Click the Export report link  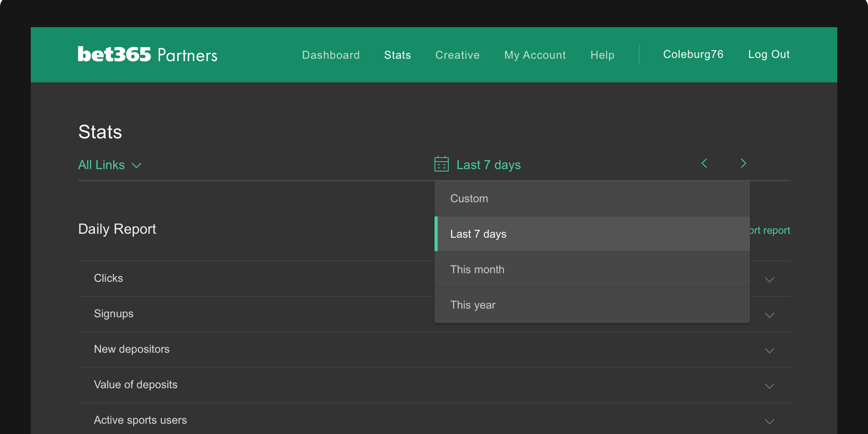[770, 231]
